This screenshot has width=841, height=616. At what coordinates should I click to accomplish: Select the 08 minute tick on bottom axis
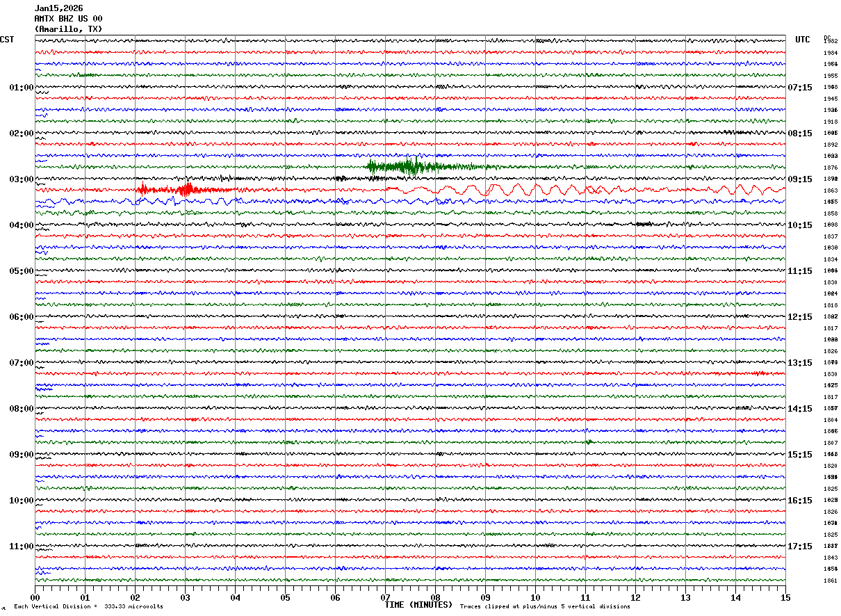pos(435,597)
